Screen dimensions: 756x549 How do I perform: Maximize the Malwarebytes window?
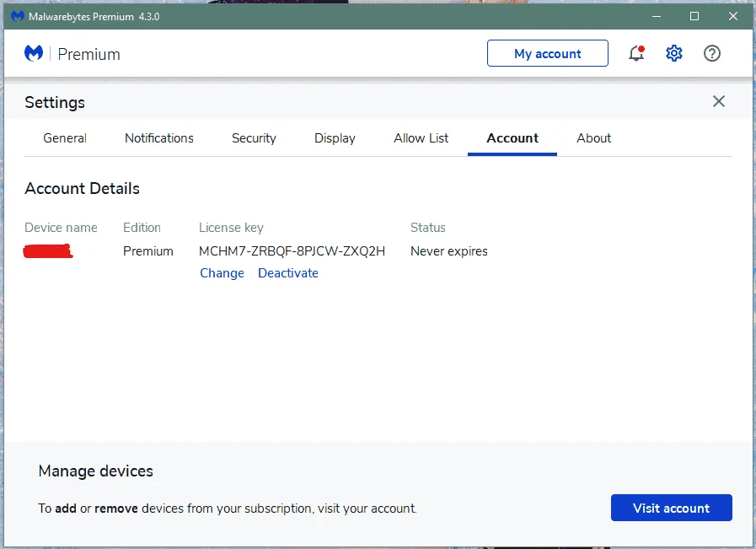[694, 16]
